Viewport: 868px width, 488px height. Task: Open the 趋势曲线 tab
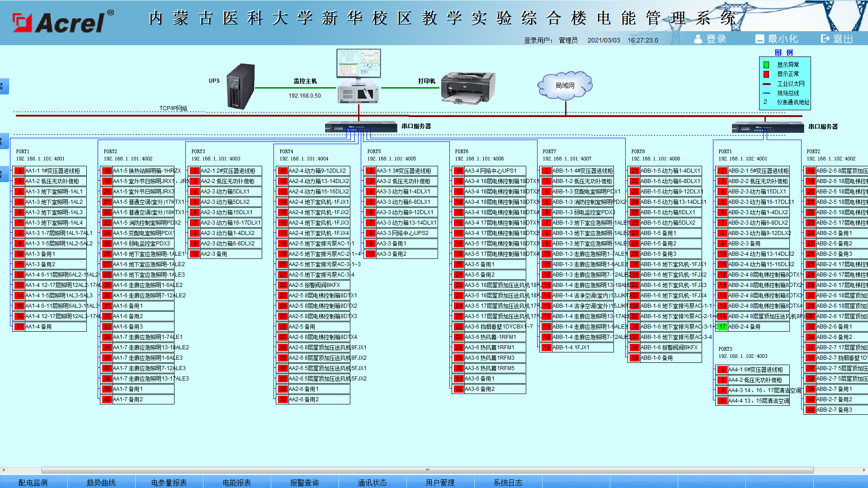coord(101,482)
